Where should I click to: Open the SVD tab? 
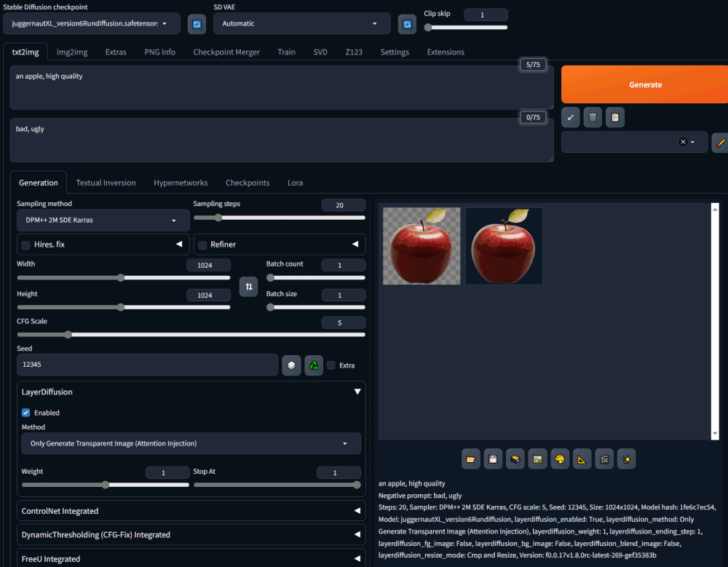(x=320, y=52)
